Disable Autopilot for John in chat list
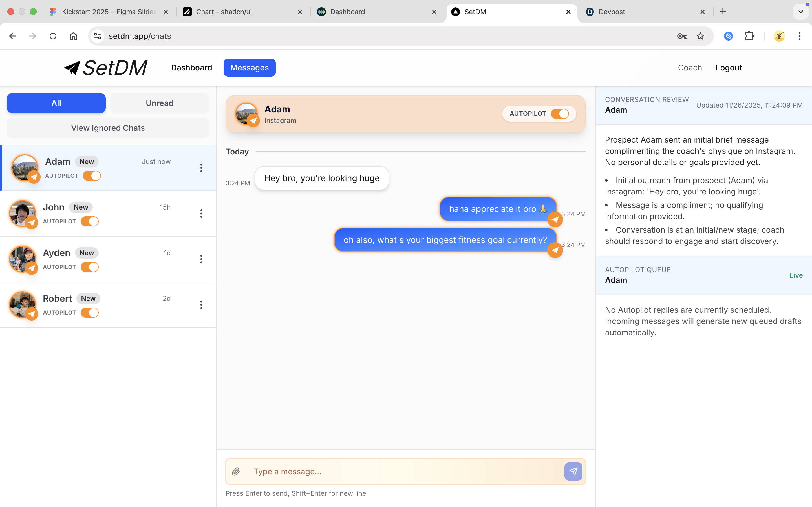 pyautogui.click(x=90, y=221)
